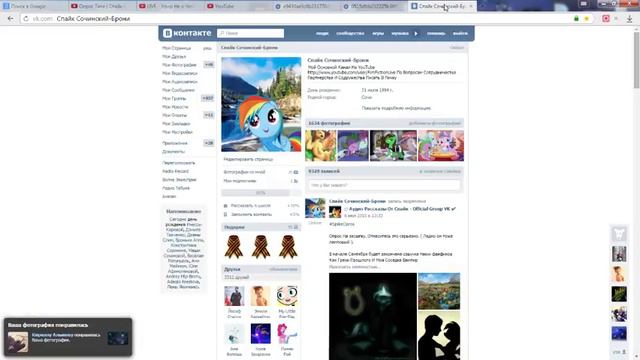
Task: Open 'Мои Фотографии' in left menu
Action: click(x=179, y=65)
